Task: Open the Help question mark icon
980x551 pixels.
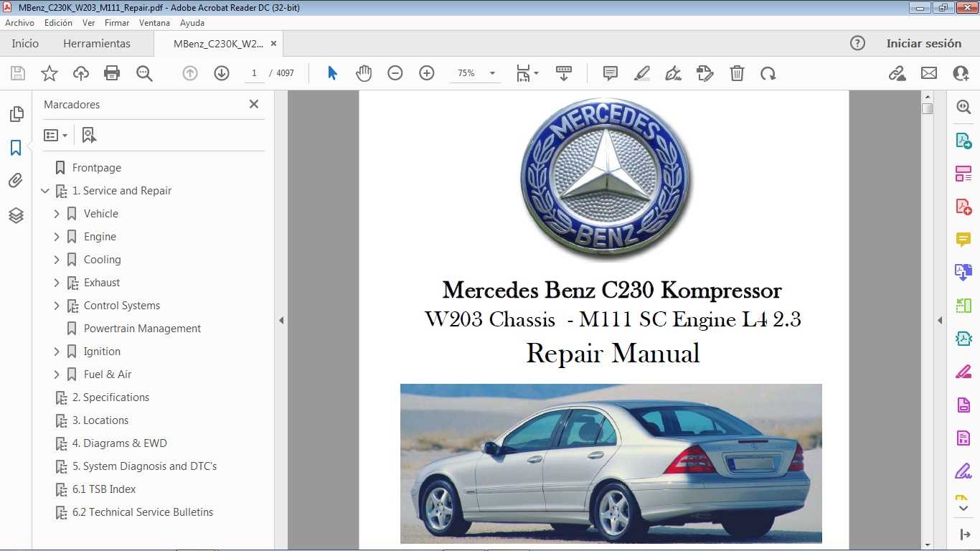Action: [857, 43]
